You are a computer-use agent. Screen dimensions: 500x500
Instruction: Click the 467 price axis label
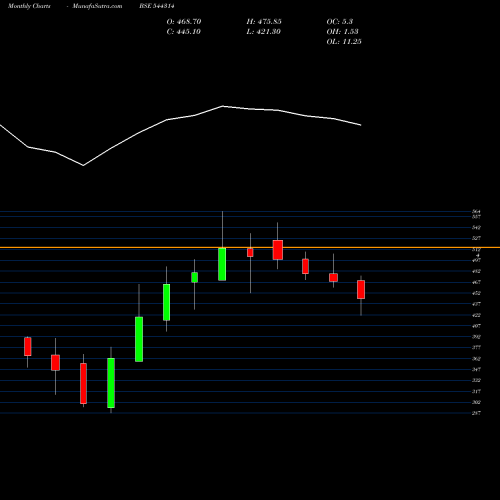pos(476,282)
